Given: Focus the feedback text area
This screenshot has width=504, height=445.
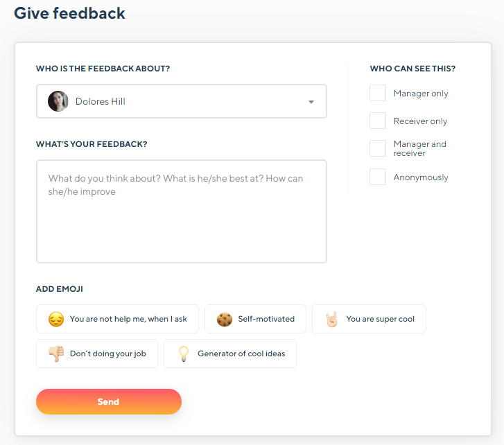Looking at the screenshot, I should coord(182,211).
